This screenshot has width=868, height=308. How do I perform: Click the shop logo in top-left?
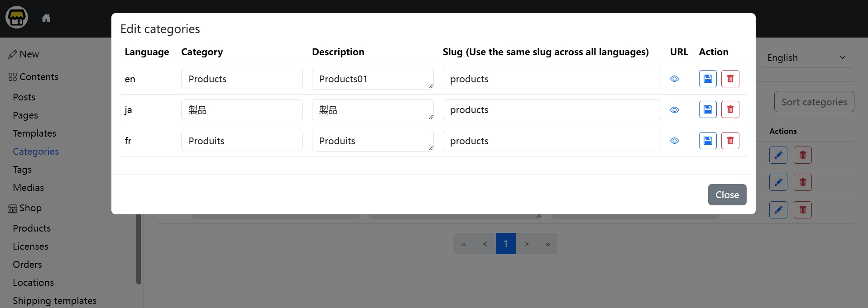[17, 18]
